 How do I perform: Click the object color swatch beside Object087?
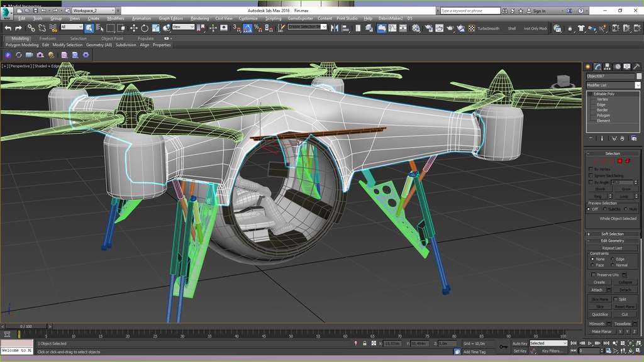pos(639,76)
